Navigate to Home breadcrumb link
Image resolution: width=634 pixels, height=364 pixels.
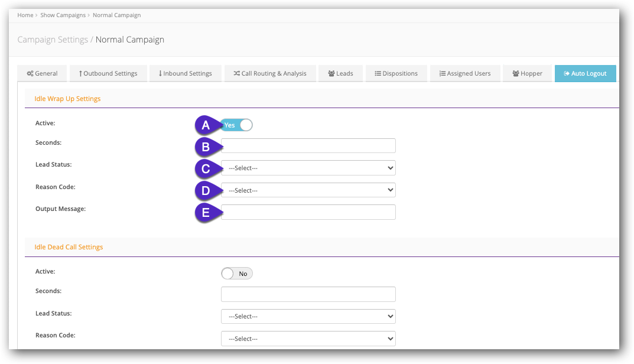[25, 15]
